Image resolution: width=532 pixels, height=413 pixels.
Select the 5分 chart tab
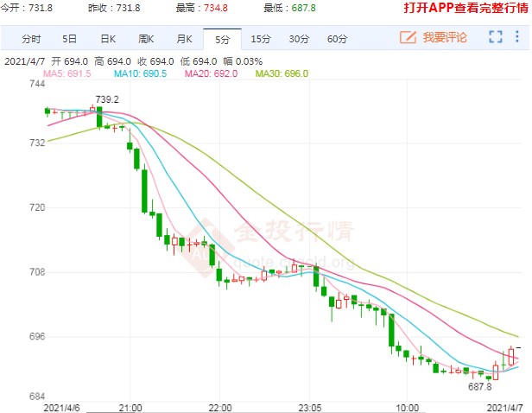(x=223, y=40)
